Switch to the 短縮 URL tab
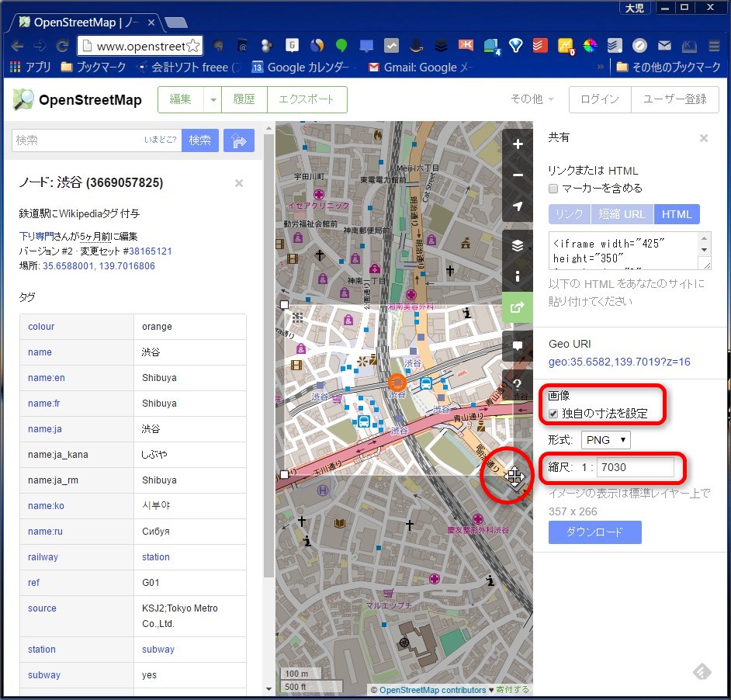The width and height of the screenshot is (731, 700). tap(622, 214)
